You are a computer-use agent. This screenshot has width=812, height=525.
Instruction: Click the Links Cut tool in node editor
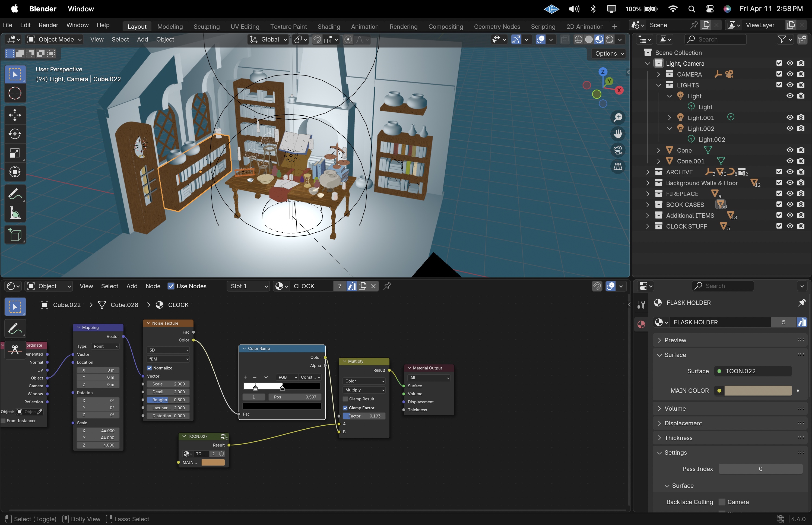pos(15,350)
